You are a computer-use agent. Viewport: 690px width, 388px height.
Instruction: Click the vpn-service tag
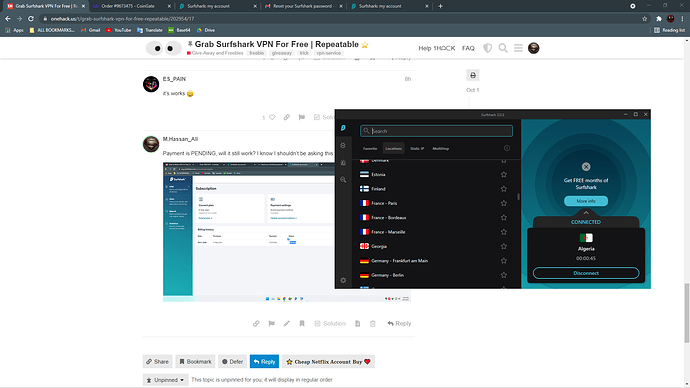pyautogui.click(x=328, y=53)
